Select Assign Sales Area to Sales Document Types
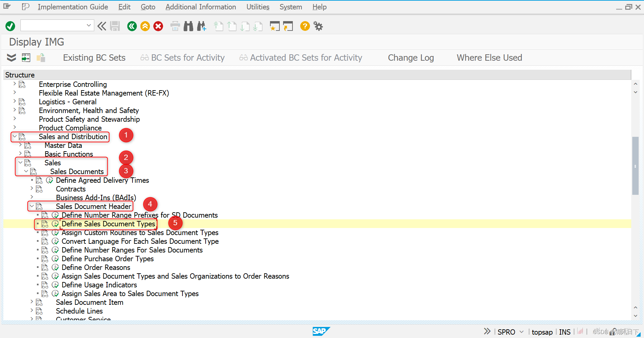644x338 pixels. [x=130, y=293]
